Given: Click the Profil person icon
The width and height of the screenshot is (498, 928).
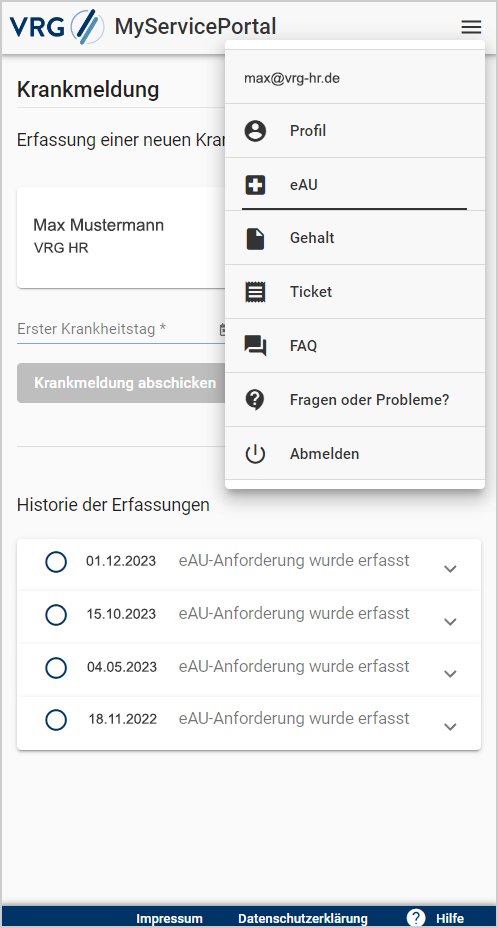Looking at the screenshot, I should tap(255, 131).
